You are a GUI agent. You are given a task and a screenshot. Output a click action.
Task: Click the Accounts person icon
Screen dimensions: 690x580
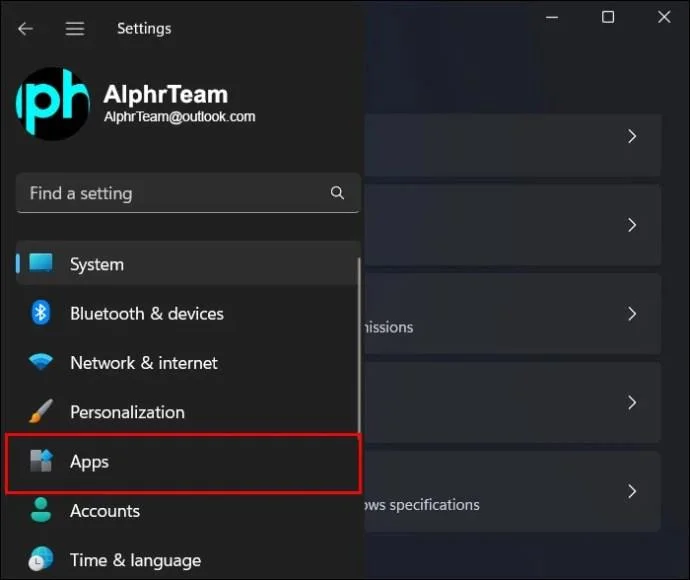pyautogui.click(x=41, y=511)
